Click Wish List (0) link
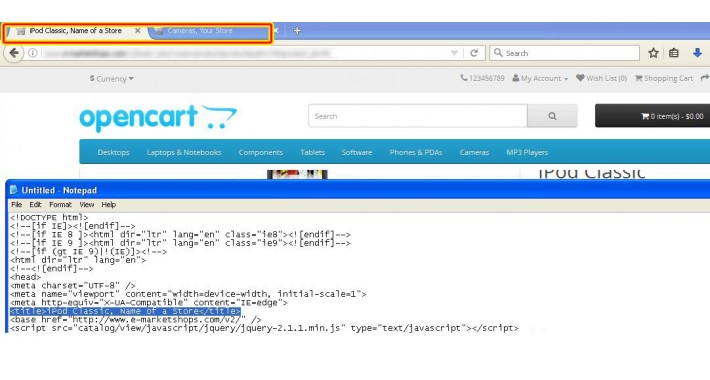Image resolution: width=710 pixels, height=380 pixels. 601,78
